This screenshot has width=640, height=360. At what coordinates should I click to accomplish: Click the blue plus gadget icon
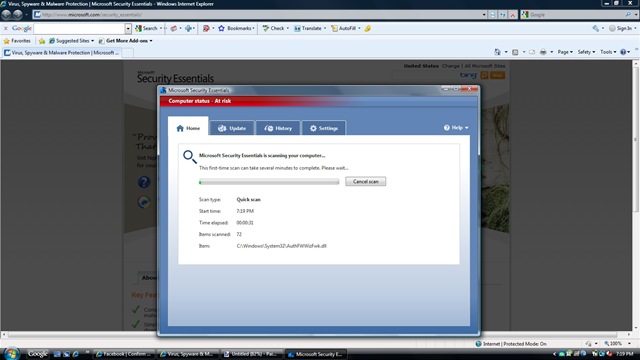(188, 29)
